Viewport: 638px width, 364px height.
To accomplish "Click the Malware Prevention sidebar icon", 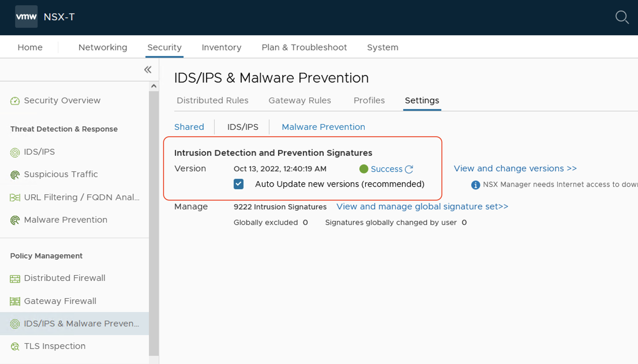I will pos(15,220).
